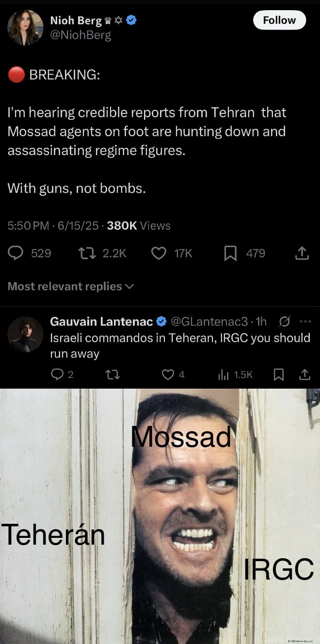Share Gauvain Lantenac's reply
This screenshot has height=644, width=320.
(x=304, y=375)
